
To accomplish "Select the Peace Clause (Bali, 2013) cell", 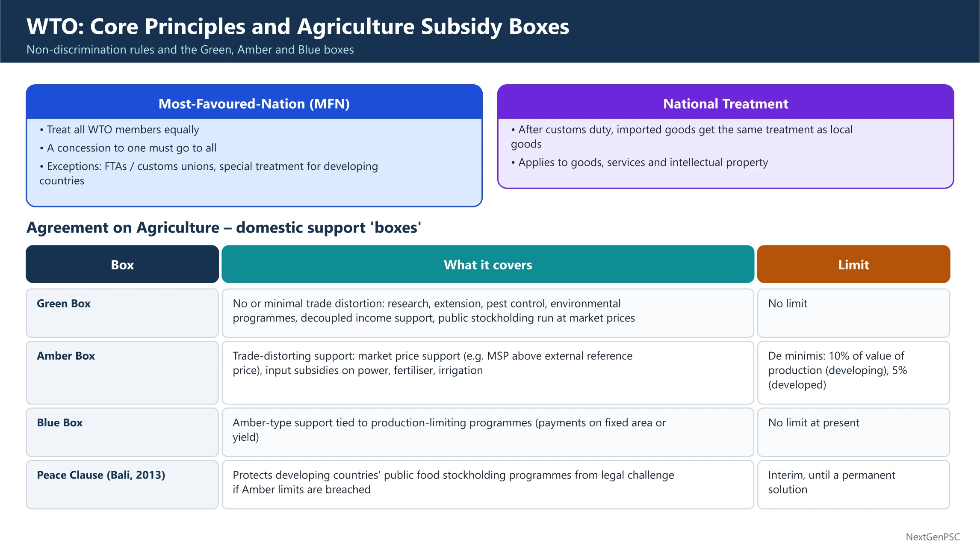I will point(122,484).
